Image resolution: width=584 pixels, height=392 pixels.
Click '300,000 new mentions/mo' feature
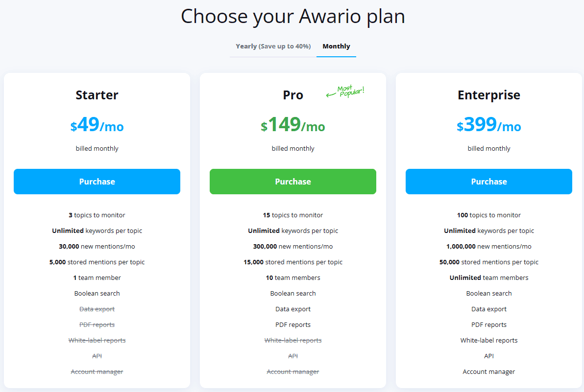click(x=293, y=246)
